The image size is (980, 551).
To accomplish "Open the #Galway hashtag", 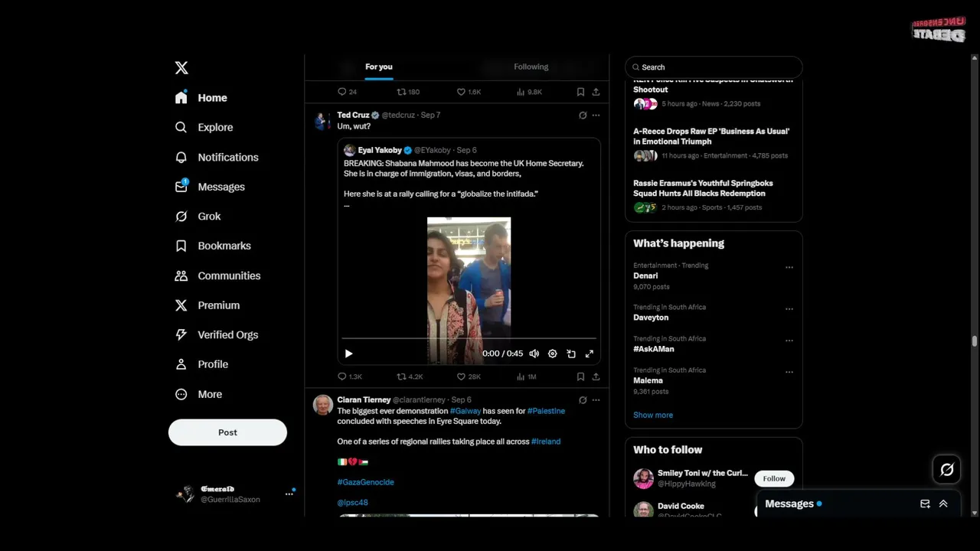I will [465, 411].
